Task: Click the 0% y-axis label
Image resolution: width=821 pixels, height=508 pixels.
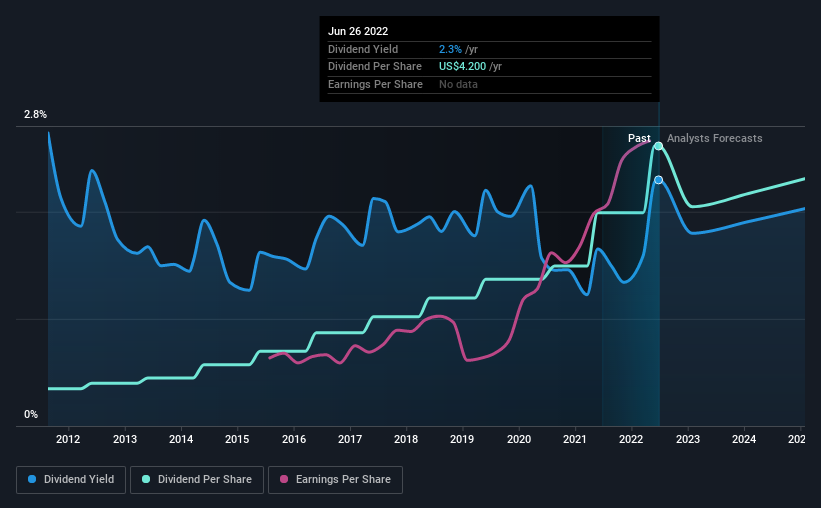Action: pyautogui.click(x=31, y=414)
